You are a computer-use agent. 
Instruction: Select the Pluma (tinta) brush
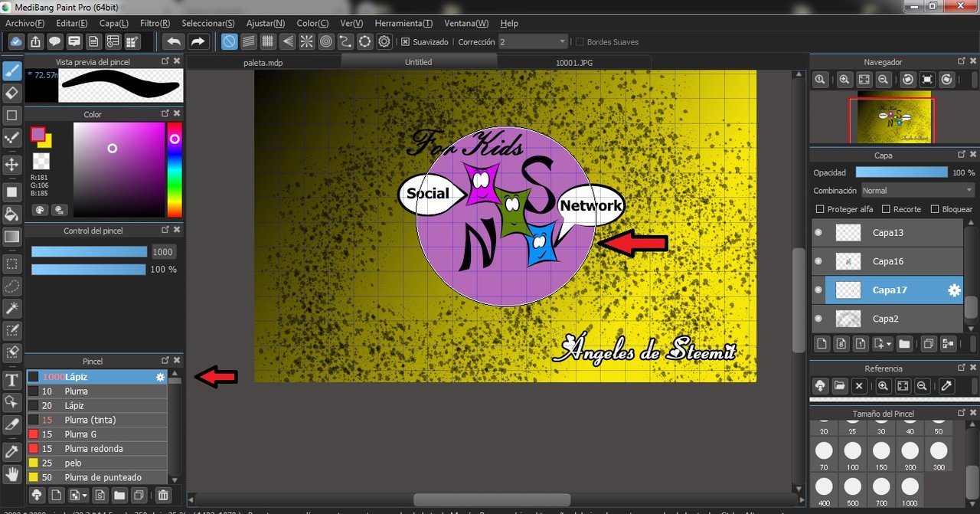click(96, 420)
